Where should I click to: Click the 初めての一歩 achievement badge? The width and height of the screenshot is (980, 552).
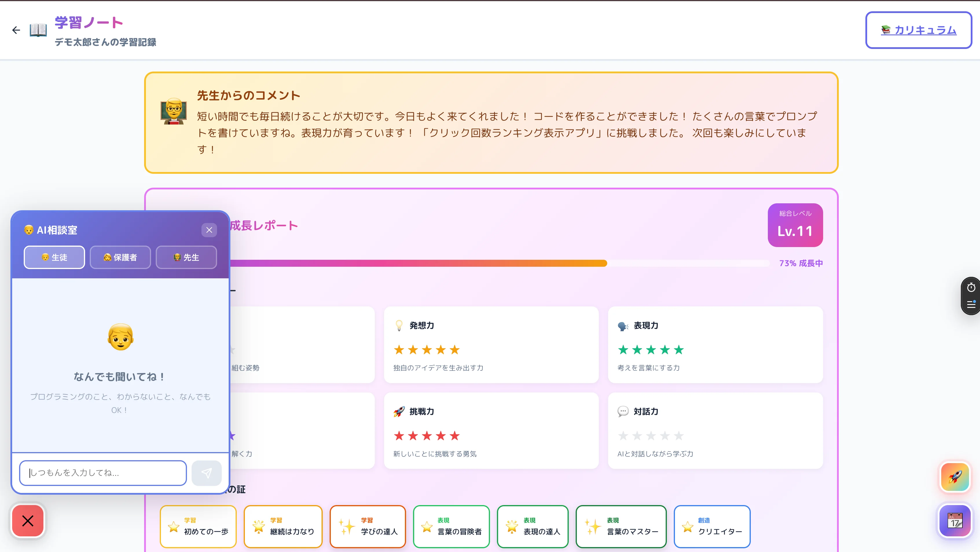pyautogui.click(x=198, y=527)
